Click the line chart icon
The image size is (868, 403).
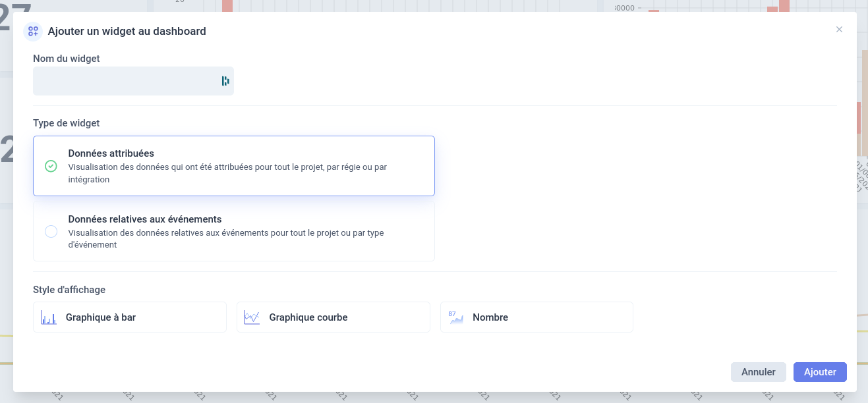[252, 317]
